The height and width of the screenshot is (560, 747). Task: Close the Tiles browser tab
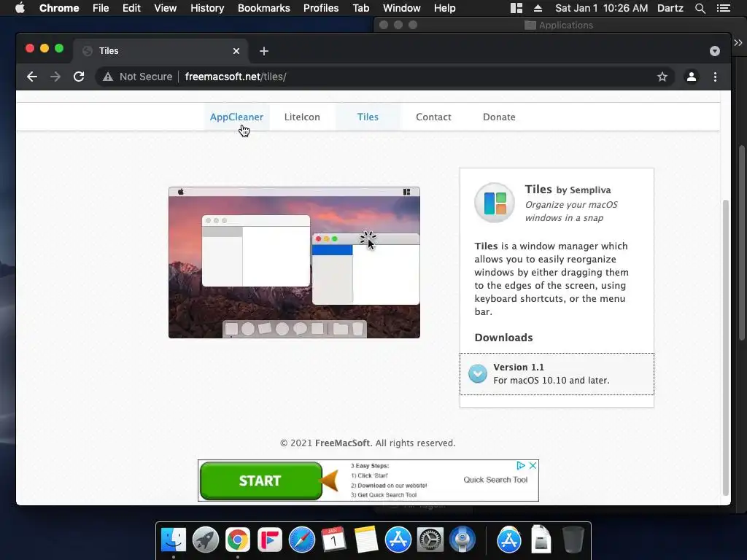(x=236, y=51)
